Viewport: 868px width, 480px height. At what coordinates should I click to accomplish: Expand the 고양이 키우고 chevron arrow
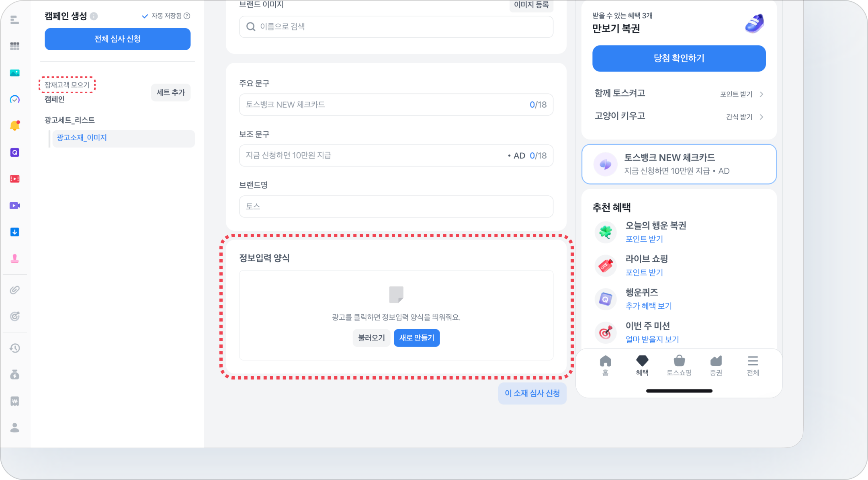[761, 117]
